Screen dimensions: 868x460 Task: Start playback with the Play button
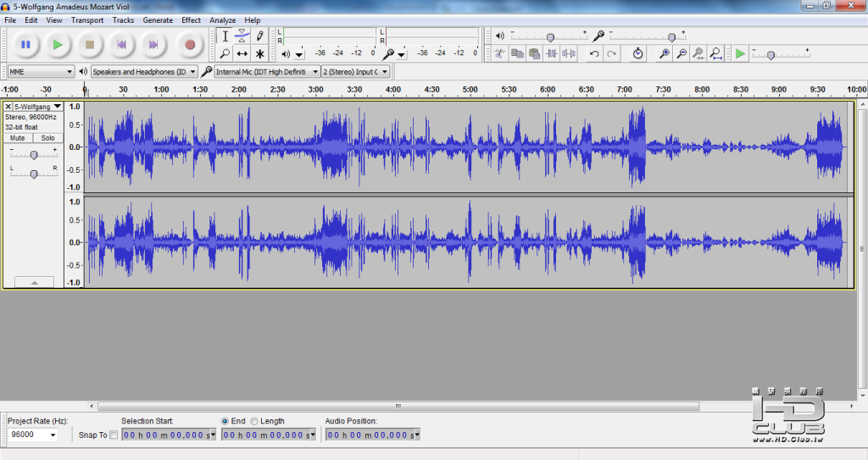coord(58,45)
